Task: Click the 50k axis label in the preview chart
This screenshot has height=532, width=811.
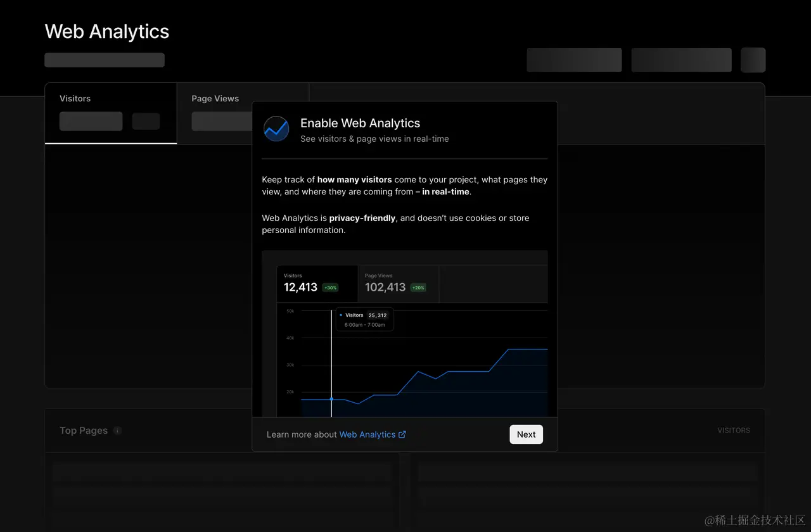Action: [290, 311]
